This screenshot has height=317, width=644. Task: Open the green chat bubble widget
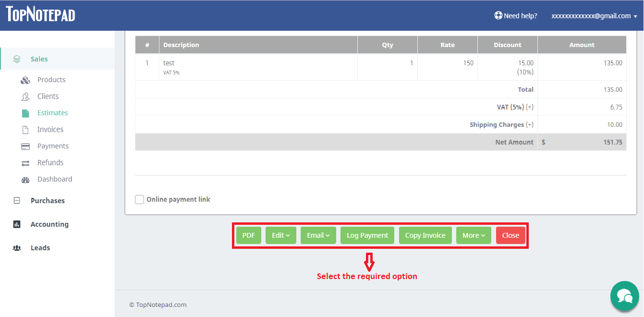pos(624,296)
